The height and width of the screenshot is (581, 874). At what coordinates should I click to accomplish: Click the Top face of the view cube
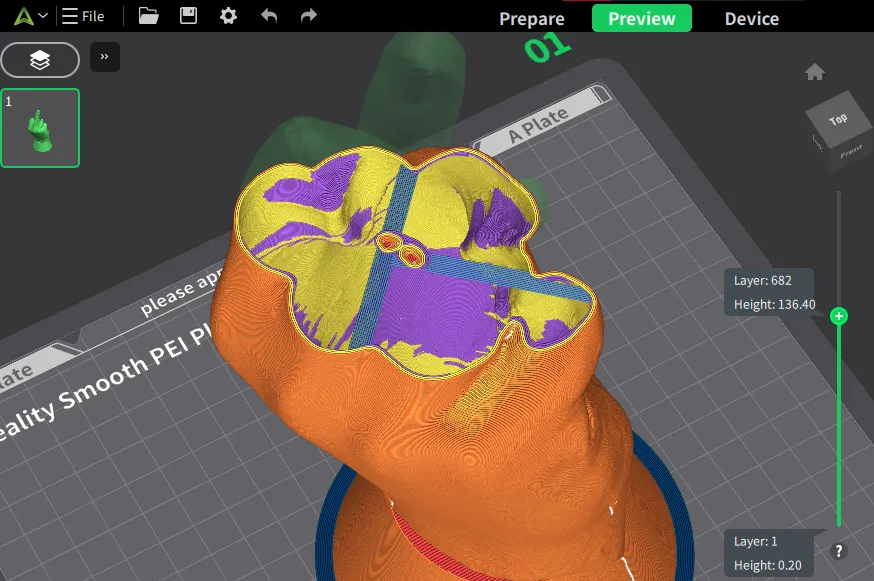pyautogui.click(x=838, y=119)
